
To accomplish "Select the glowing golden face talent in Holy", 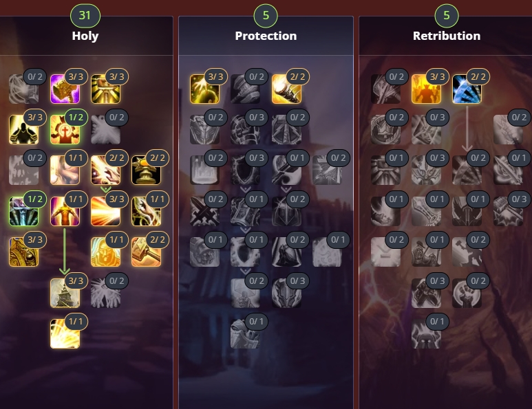I will pos(105,252).
